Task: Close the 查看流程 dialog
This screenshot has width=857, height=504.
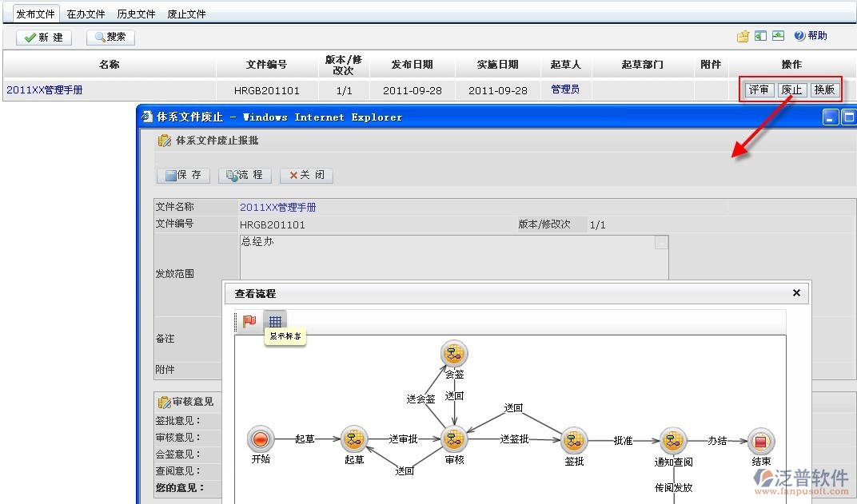Action: (796, 293)
